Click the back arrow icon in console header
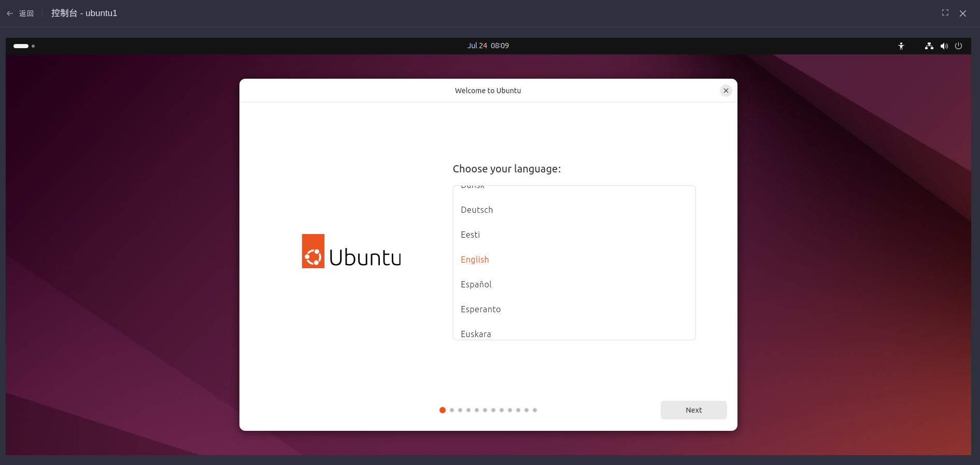Viewport: 980px width, 465px height. tap(10, 13)
